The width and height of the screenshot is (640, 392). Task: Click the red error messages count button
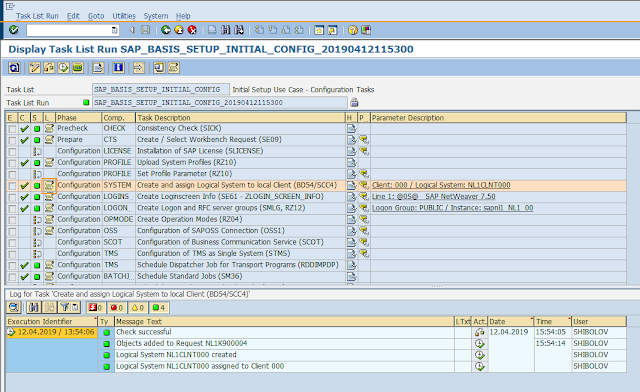[x=117, y=307]
